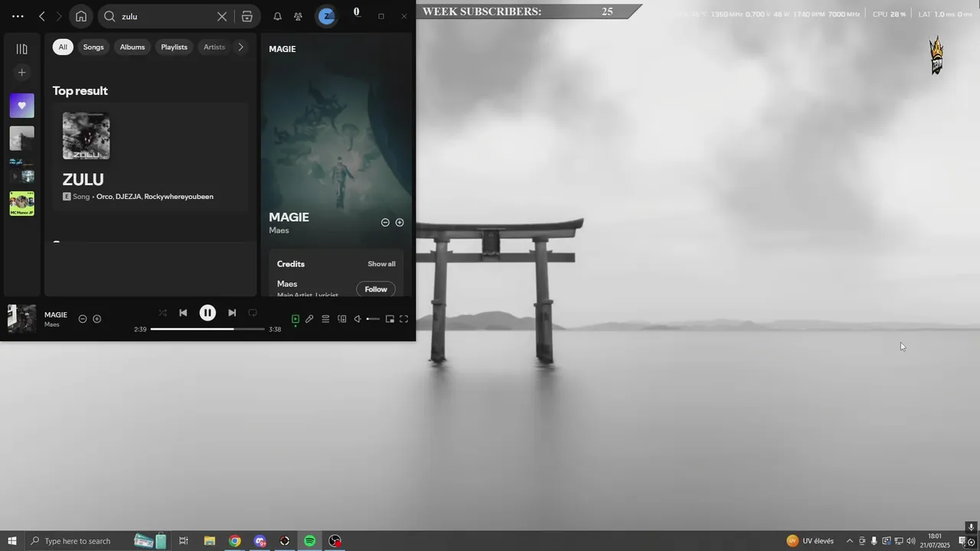Switch to the Artists filter
The image size is (980, 551).
[x=214, y=47]
